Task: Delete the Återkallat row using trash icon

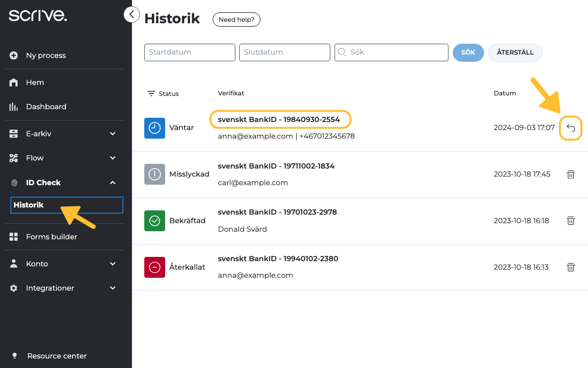Action: coord(570,267)
